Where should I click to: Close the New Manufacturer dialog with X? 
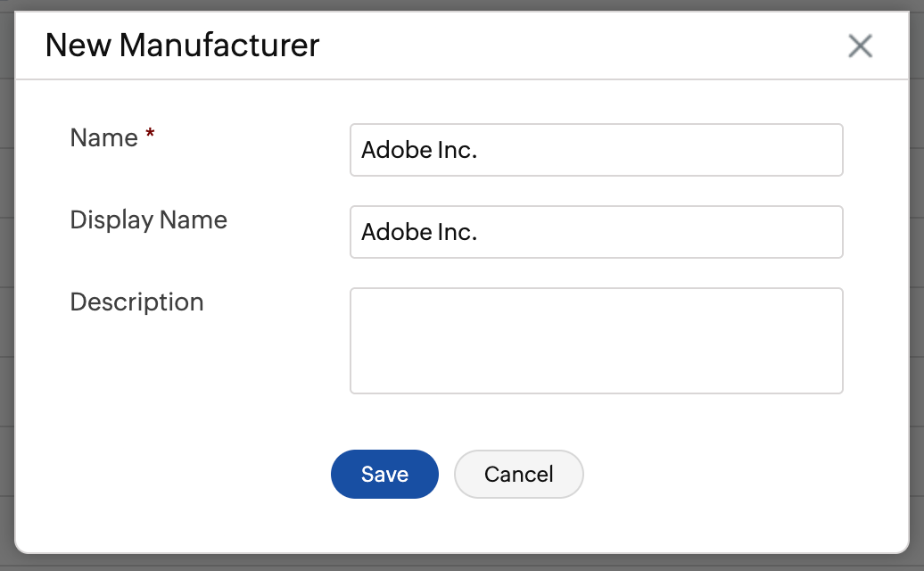pos(860,46)
